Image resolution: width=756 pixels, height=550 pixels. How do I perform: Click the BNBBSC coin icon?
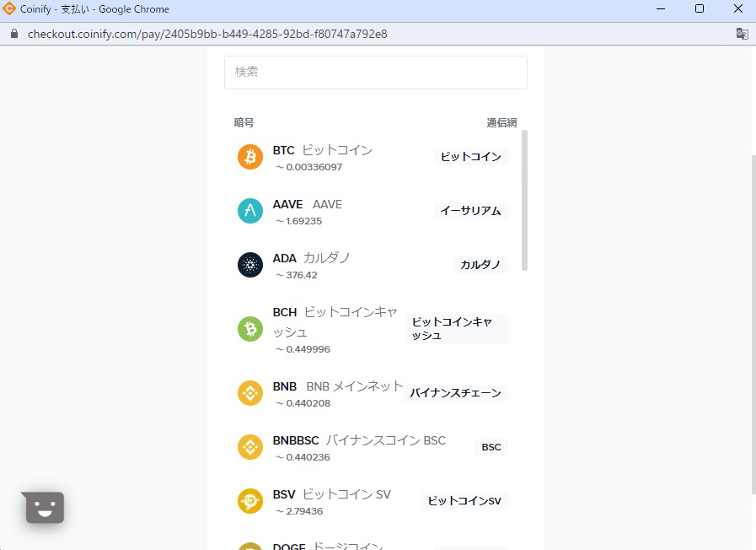point(250,447)
